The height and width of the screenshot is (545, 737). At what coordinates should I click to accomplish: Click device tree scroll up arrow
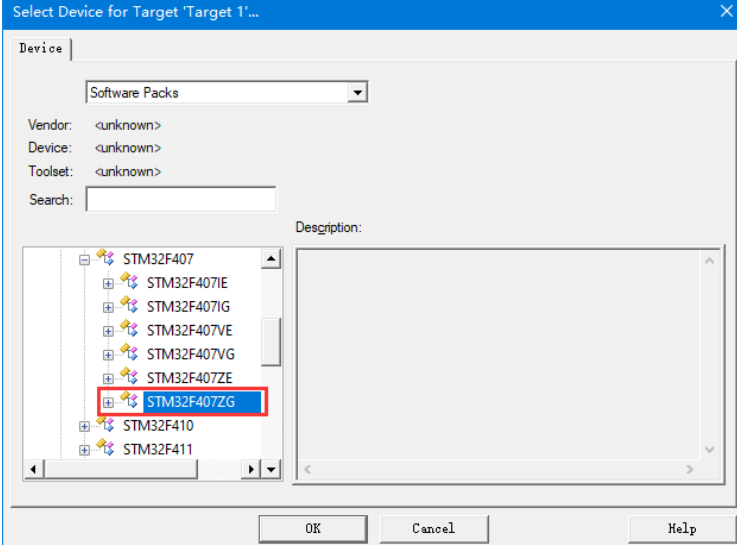pyautogui.click(x=271, y=259)
